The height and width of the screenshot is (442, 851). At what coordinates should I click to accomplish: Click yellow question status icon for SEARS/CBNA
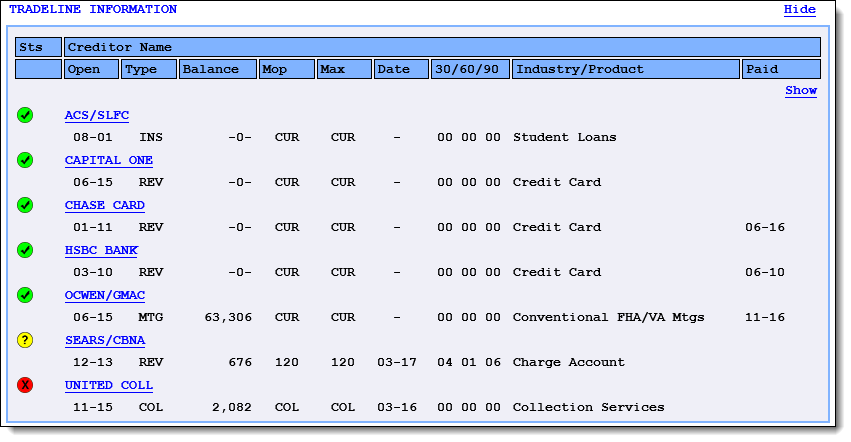25,340
